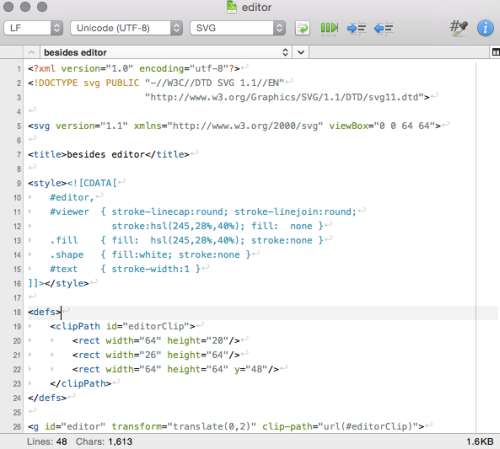Click the #viewer selector on line 11
500x449 pixels.
click(69, 212)
